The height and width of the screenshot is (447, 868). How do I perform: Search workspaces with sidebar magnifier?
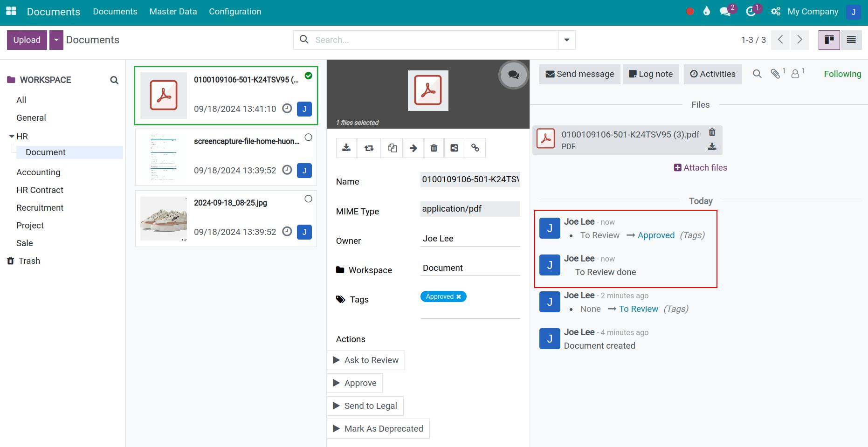point(114,80)
